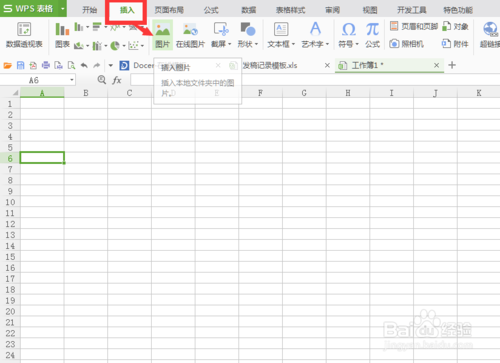Click the open folder icon in quick toolbar

click(x=8, y=65)
